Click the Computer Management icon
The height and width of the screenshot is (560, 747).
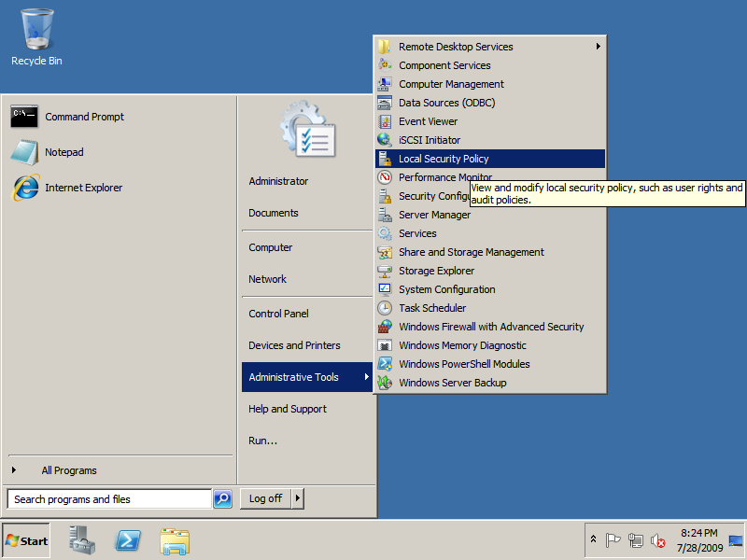click(x=385, y=84)
